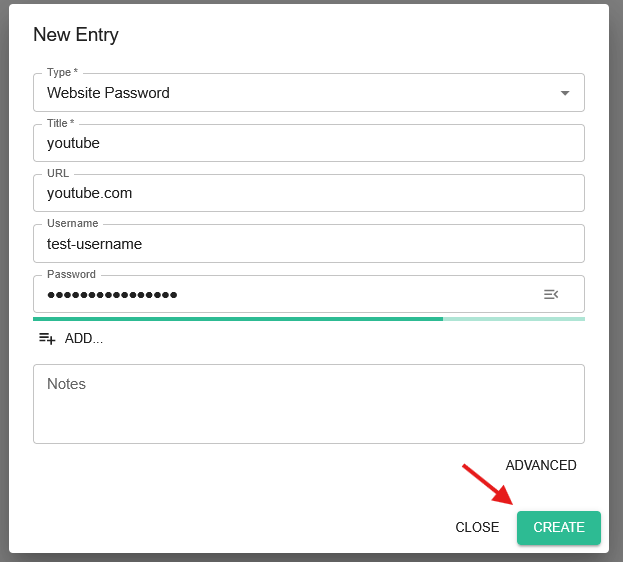Click the add-field list icon beside ADD...
623x562 pixels.
point(47,339)
